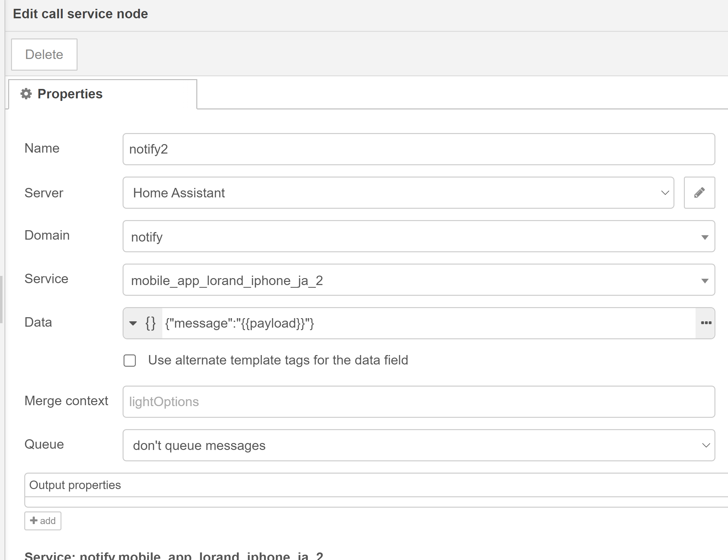Click the {} JSON type icon on the Data field
This screenshot has height=560, width=728.
(150, 323)
